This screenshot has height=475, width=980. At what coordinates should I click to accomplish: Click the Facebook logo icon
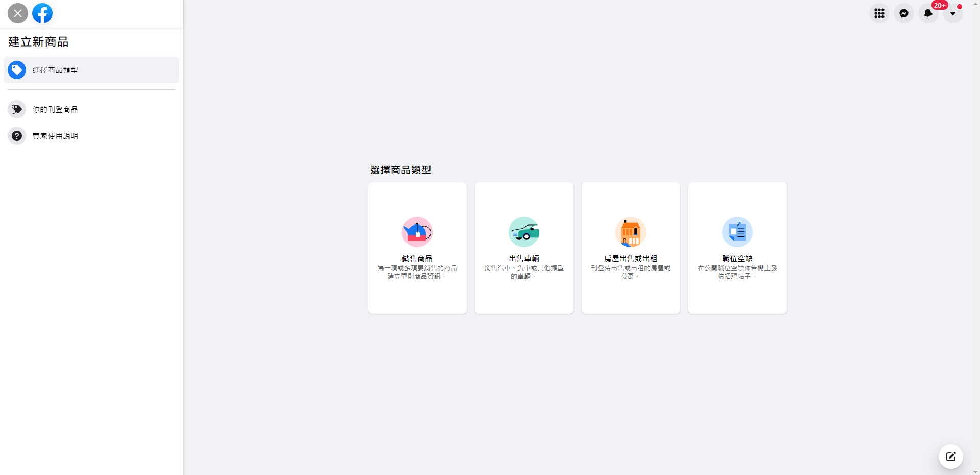[42, 13]
